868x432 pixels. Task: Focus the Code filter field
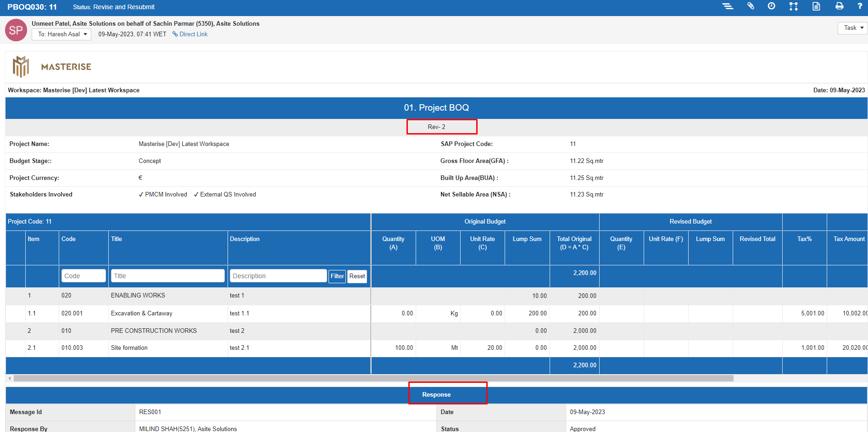[x=83, y=276]
